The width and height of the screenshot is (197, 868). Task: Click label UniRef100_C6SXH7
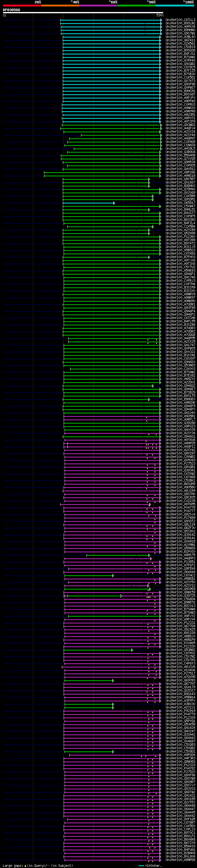point(180,358)
